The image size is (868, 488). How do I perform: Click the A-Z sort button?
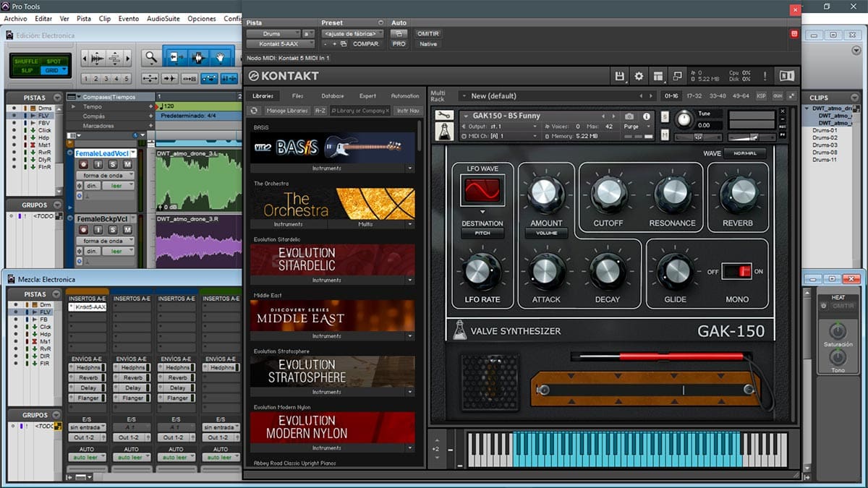(320, 111)
